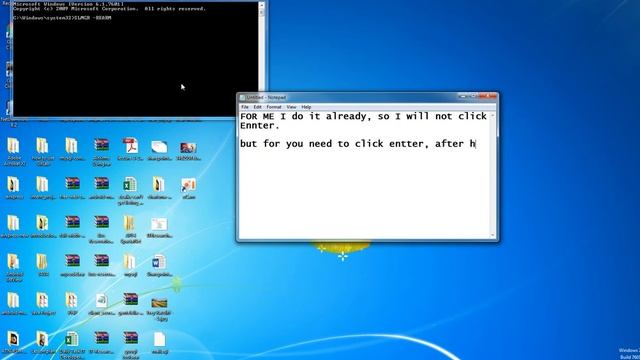640x360 pixels.
Task: Select the blank white file desktop icon
Action: click(159, 342)
